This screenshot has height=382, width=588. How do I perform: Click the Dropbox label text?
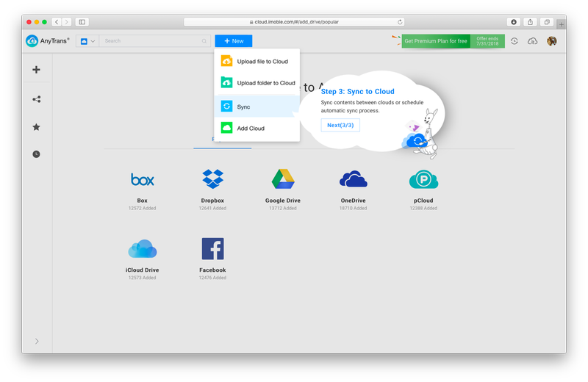pyautogui.click(x=212, y=201)
